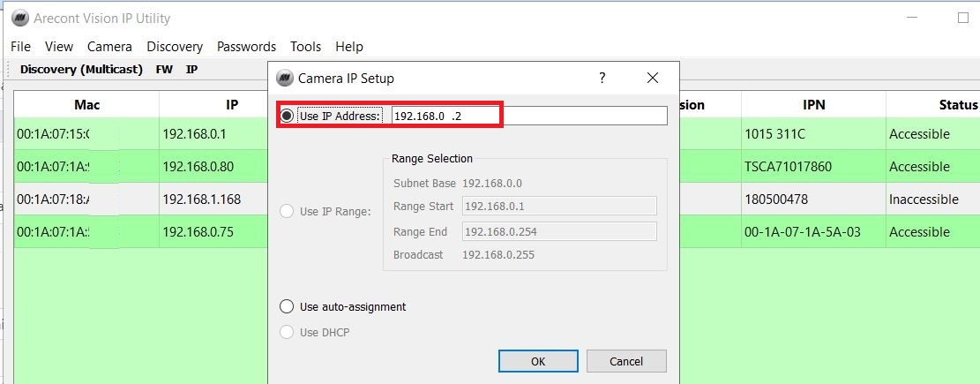Close the Camera IP Setup dialog
This screenshot has width=980, height=384.
coord(653,78)
